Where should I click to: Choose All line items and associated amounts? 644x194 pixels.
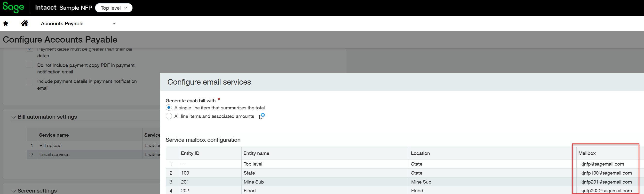coord(169,116)
